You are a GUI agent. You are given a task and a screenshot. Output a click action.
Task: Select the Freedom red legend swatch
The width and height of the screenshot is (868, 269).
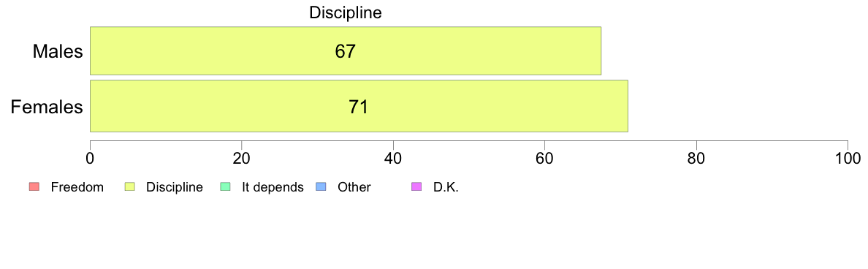click(34, 187)
